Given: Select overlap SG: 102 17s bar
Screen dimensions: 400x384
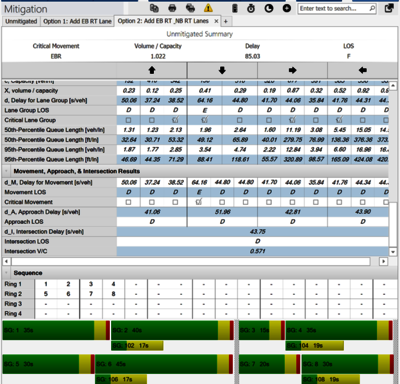Looking at the screenshot, I should click(137, 346).
